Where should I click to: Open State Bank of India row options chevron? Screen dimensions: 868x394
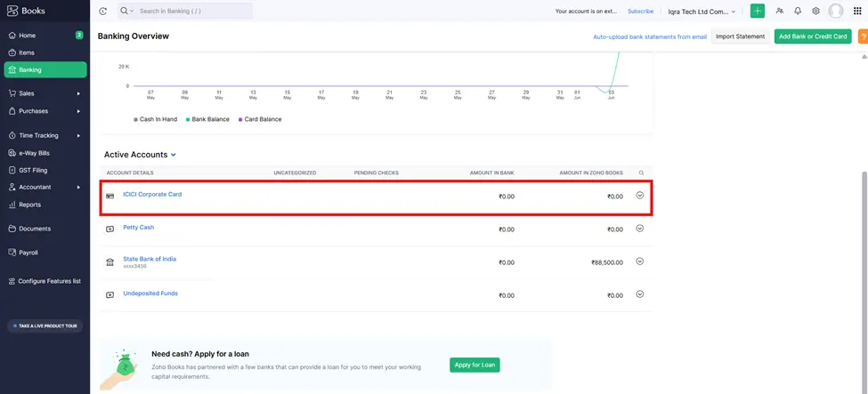pos(640,261)
